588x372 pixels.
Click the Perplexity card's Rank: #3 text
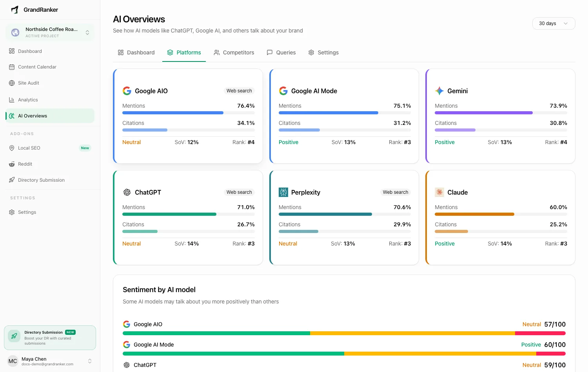tap(400, 244)
